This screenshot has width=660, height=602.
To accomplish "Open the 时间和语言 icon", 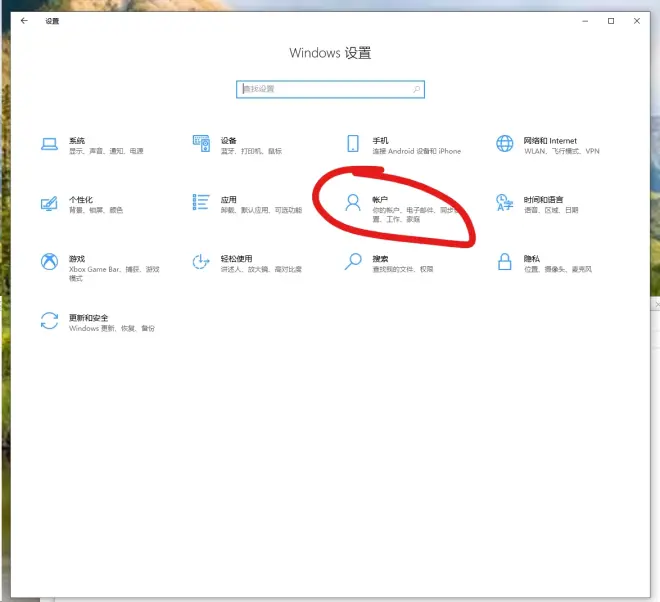I will [x=504, y=202].
